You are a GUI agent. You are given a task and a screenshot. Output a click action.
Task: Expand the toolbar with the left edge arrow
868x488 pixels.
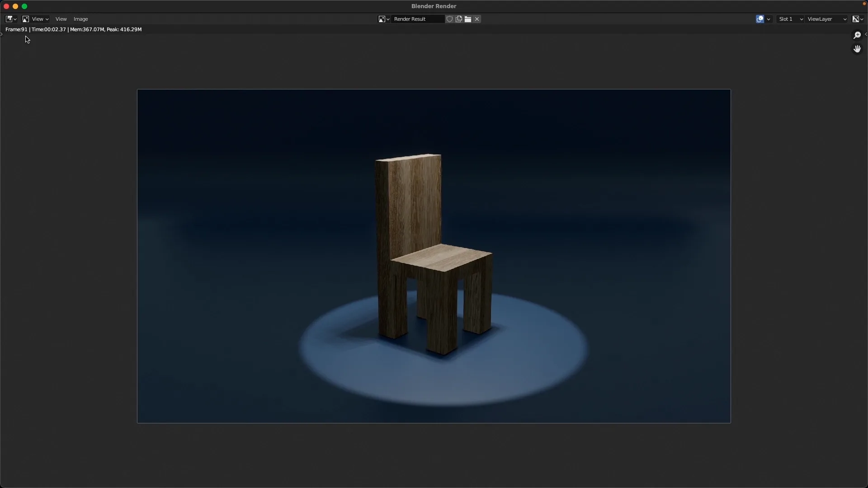tap(2, 34)
